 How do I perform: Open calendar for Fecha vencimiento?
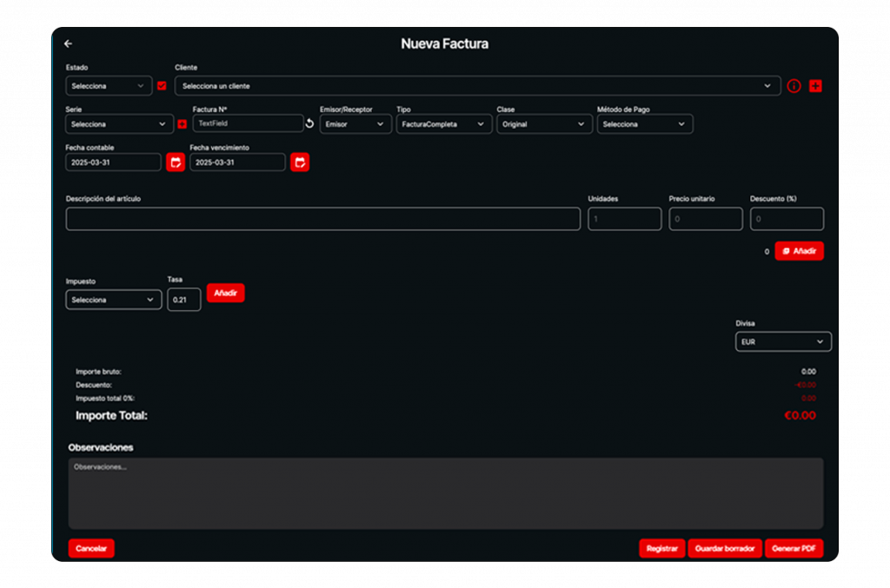point(300,162)
